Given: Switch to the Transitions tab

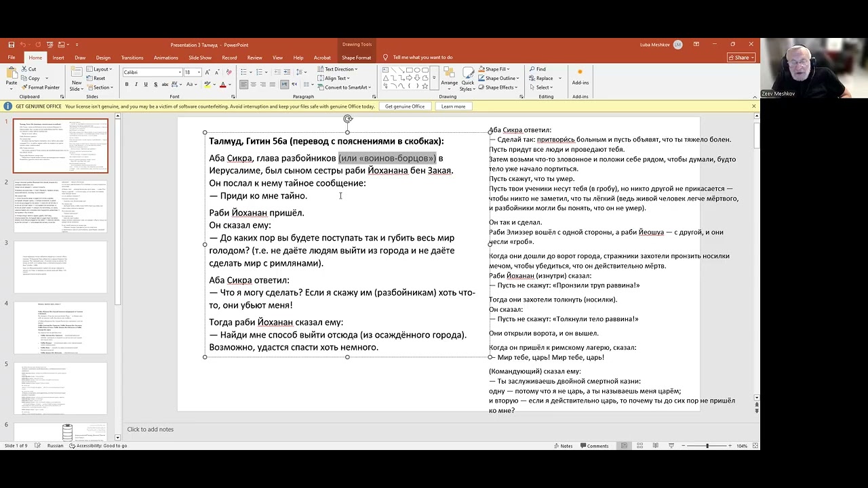Looking at the screenshot, I should [x=132, y=58].
